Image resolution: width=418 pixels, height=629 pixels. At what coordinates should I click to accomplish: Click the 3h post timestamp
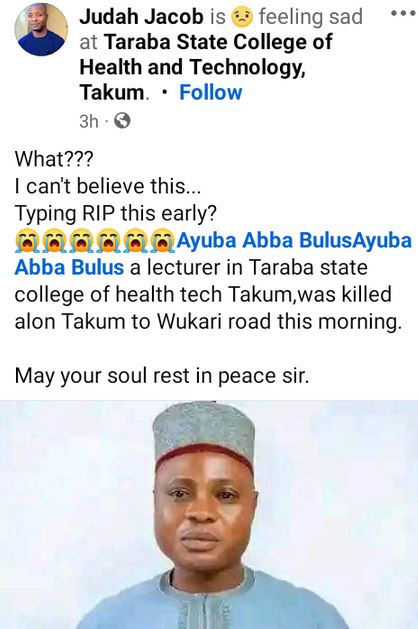89,121
